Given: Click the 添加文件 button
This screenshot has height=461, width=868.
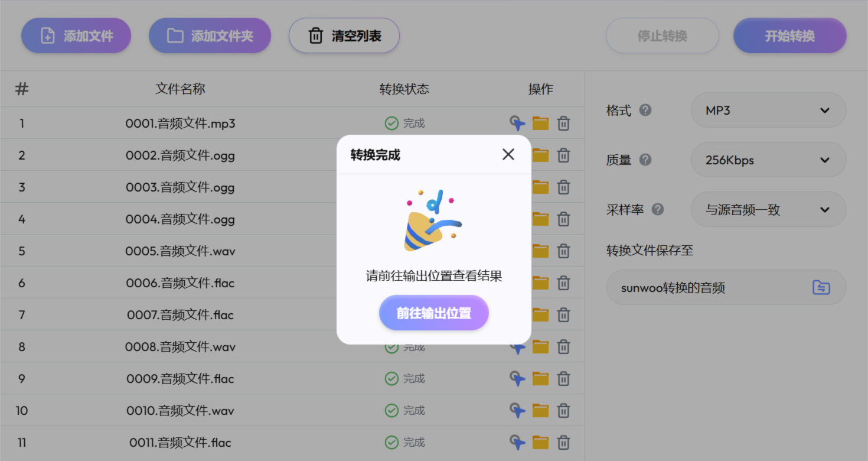Looking at the screenshot, I should click(x=76, y=35).
